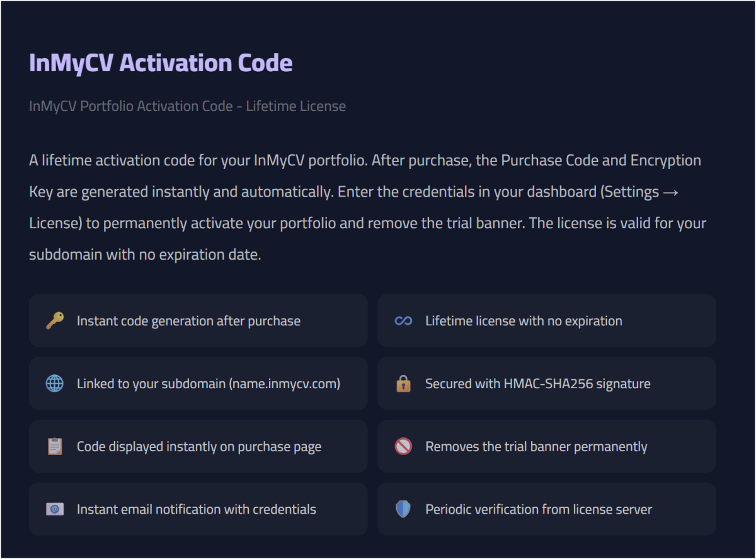This screenshot has width=756, height=559.
Task: Click the infinity icon for lifetime license
Action: [x=403, y=321]
